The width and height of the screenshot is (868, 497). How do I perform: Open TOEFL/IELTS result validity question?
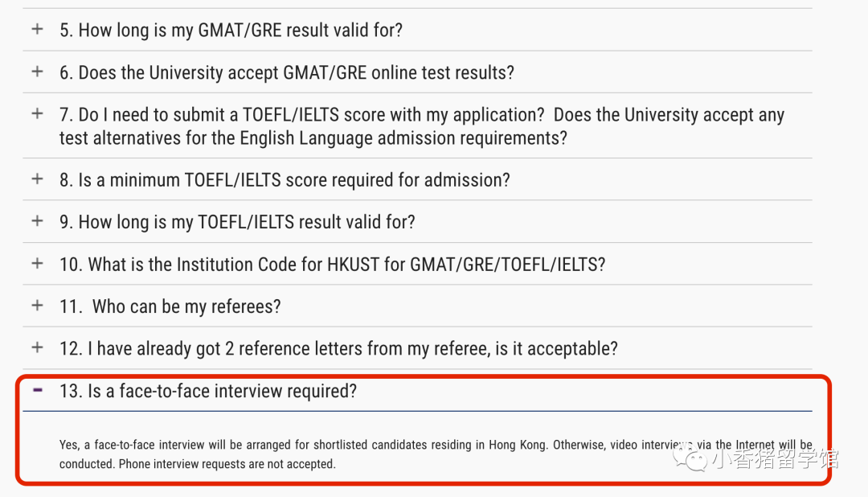coord(237,222)
